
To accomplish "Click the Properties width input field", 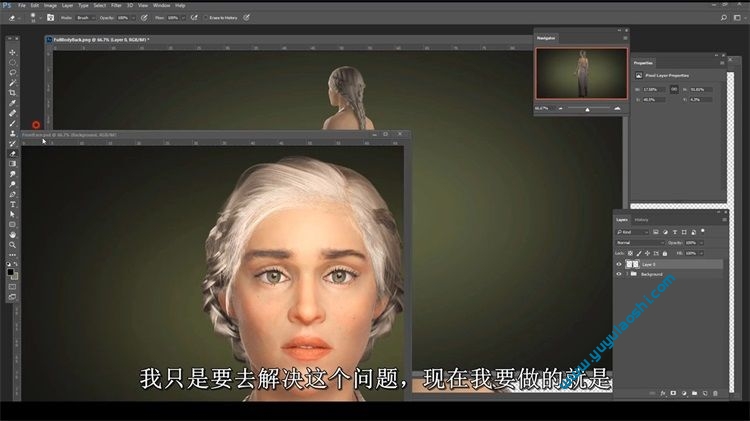I will pyautogui.click(x=653, y=89).
